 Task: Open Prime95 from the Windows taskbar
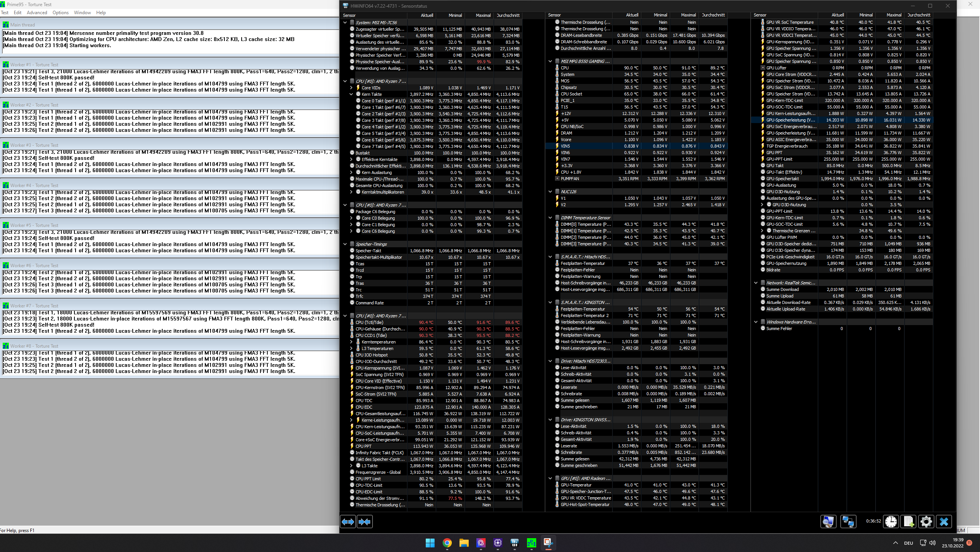531,543
